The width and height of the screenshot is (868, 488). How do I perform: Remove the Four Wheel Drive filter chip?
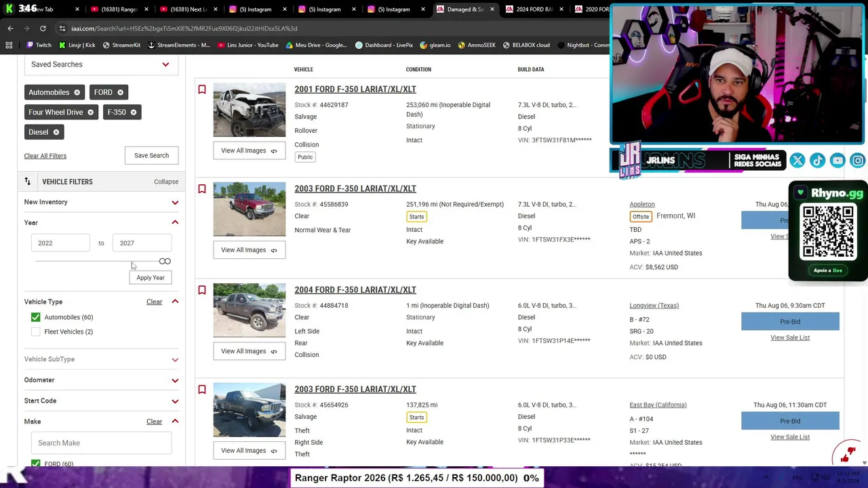coord(90,113)
